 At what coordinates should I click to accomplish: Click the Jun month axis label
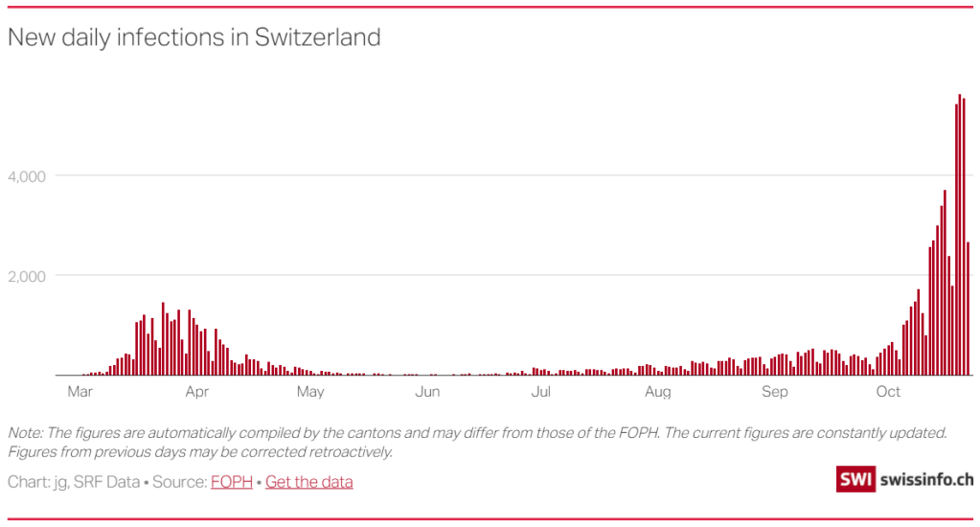pyautogui.click(x=427, y=392)
